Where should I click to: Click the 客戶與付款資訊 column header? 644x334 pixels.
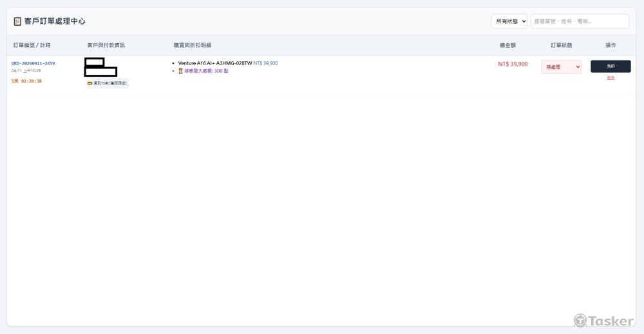click(106, 45)
